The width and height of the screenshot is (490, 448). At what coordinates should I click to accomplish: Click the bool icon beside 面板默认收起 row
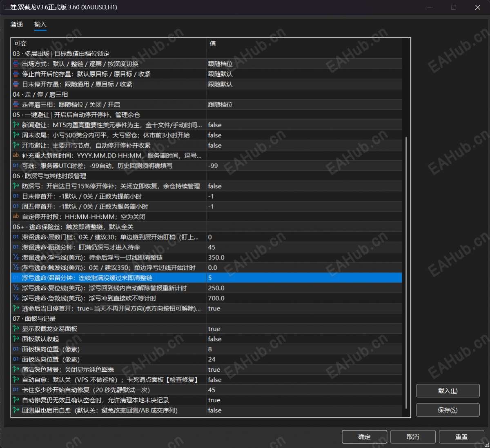[x=16, y=339]
